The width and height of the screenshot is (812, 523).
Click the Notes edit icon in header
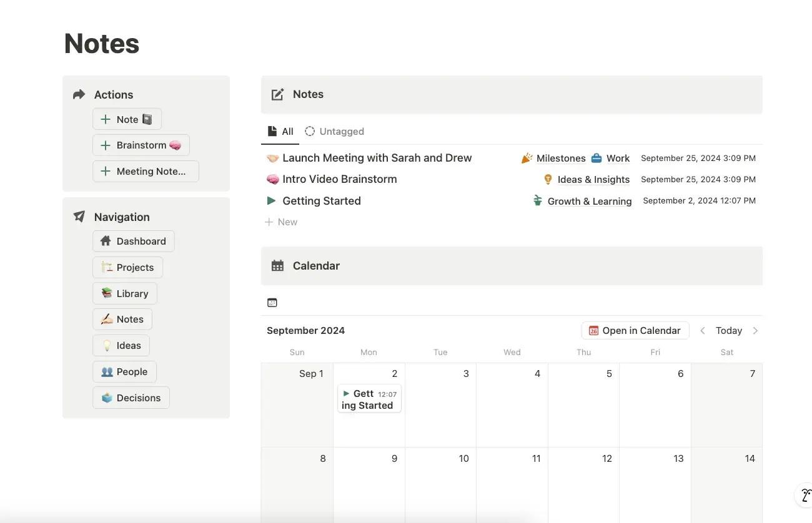(x=277, y=95)
